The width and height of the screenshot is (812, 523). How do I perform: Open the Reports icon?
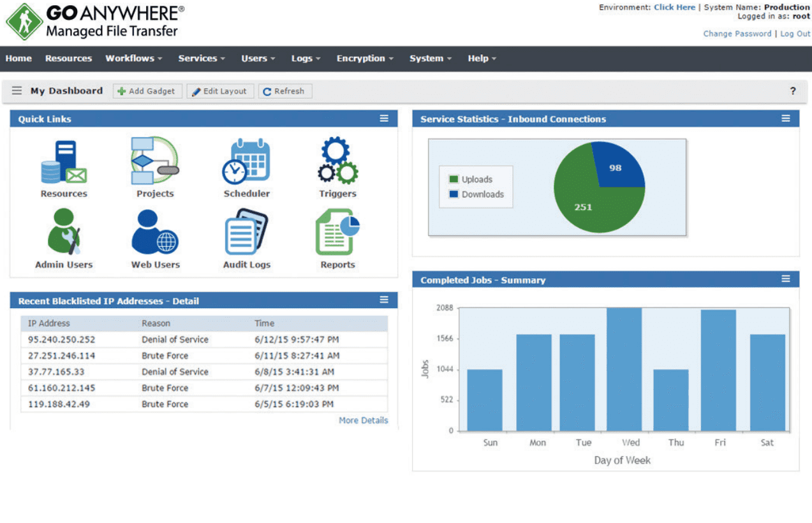tap(337, 232)
